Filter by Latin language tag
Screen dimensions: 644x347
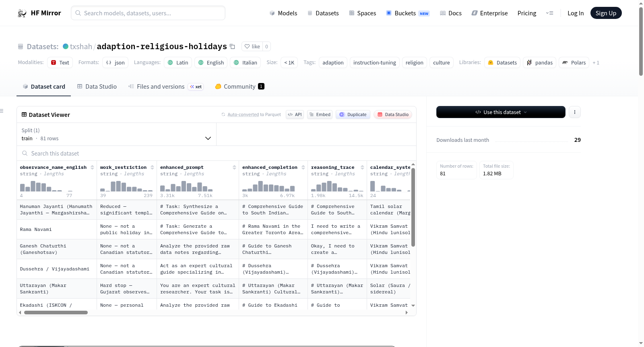pos(178,62)
